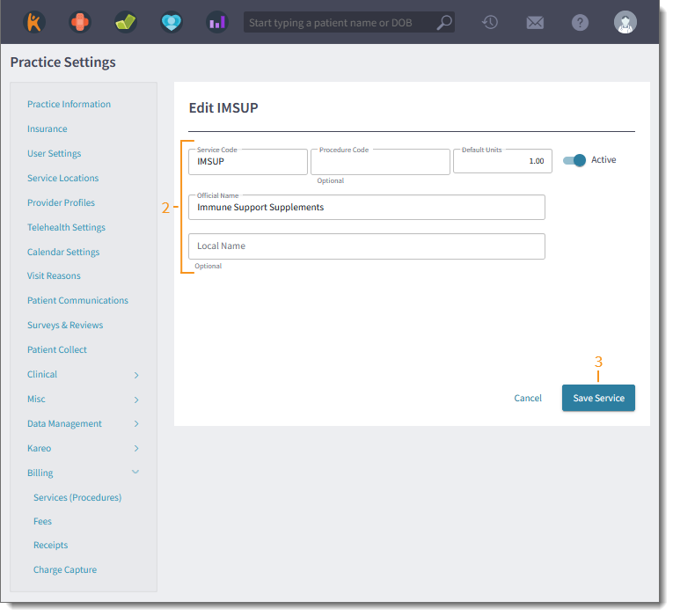Screen dimensions: 673x616
Task: Open User Settings
Action: (x=54, y=153)
